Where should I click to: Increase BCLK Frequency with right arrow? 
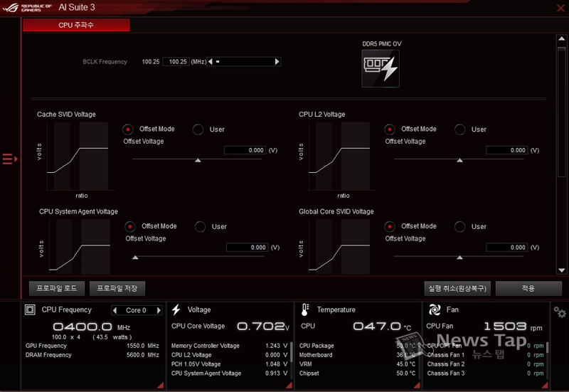[x=277, y=62]
